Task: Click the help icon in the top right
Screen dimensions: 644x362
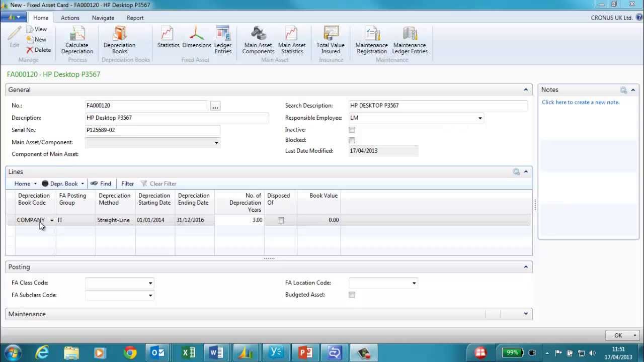Action: 639,18
